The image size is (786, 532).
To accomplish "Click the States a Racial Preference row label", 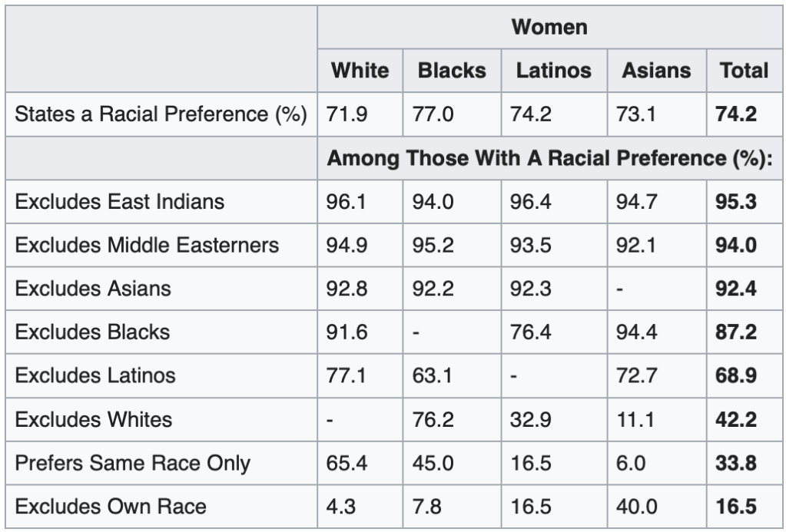I will tap(161, 115).
